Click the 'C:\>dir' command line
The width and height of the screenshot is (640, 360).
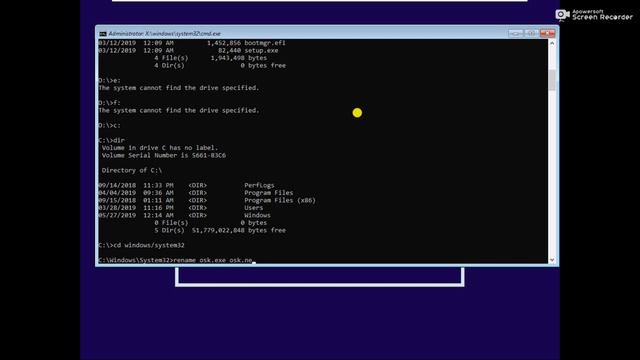(111, 140)
